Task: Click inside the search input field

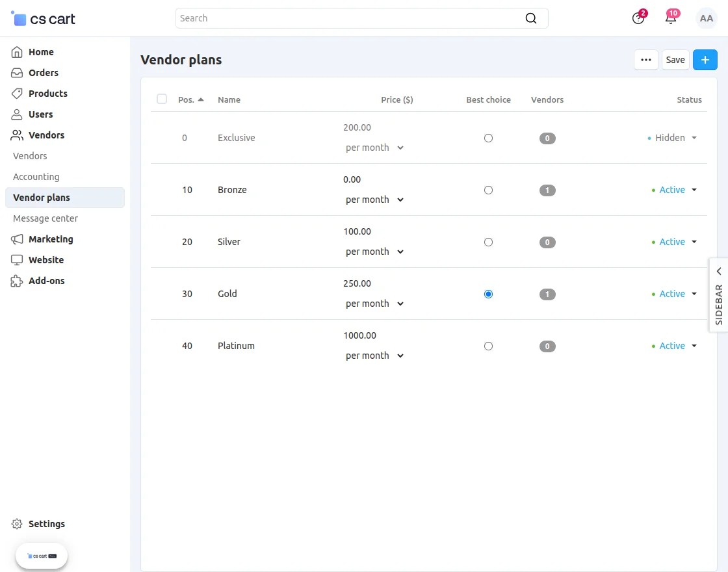Action: [325, 18]
